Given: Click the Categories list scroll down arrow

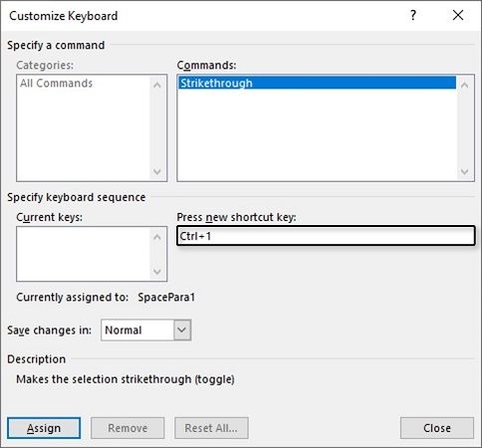Looking at the screenshot, I should click(x=157, y=171).
